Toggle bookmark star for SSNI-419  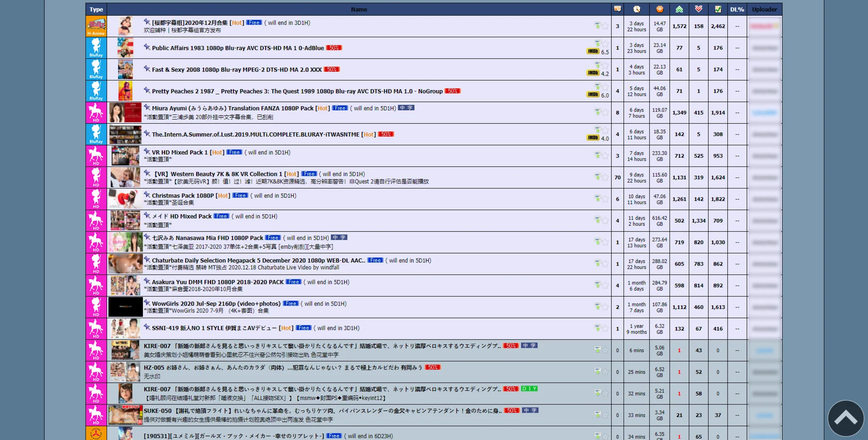point(605,328)
